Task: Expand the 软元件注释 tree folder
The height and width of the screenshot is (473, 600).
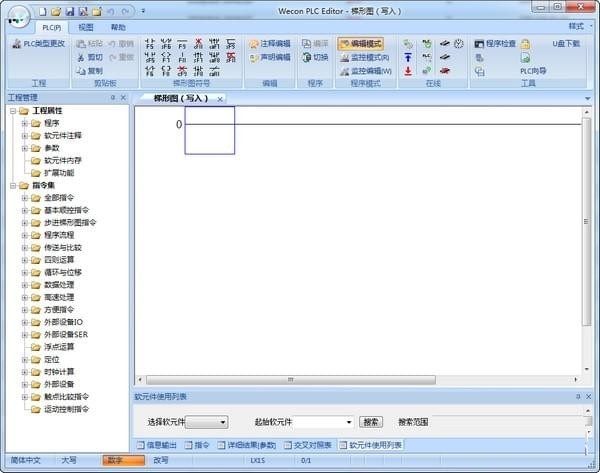Action: 25,136
